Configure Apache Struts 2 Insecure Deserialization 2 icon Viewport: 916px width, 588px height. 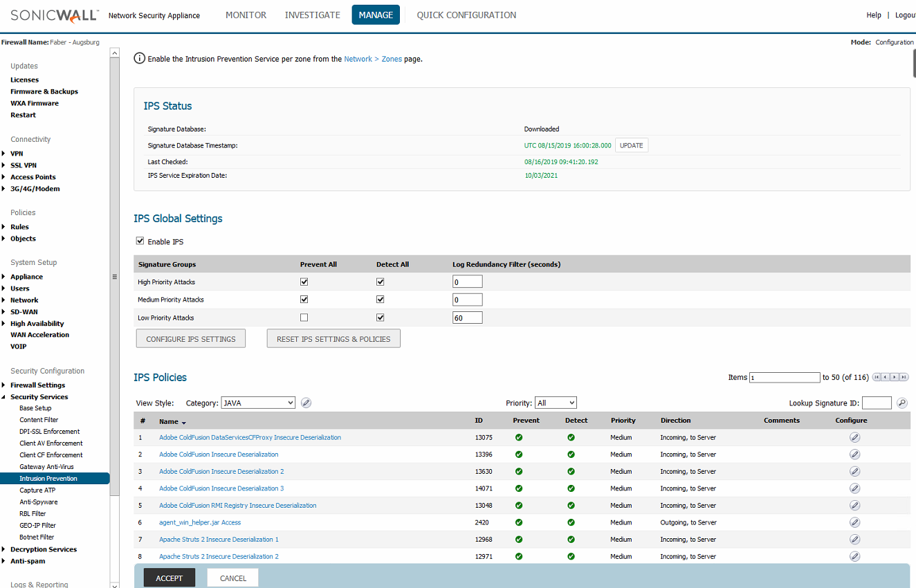point(854,556)
